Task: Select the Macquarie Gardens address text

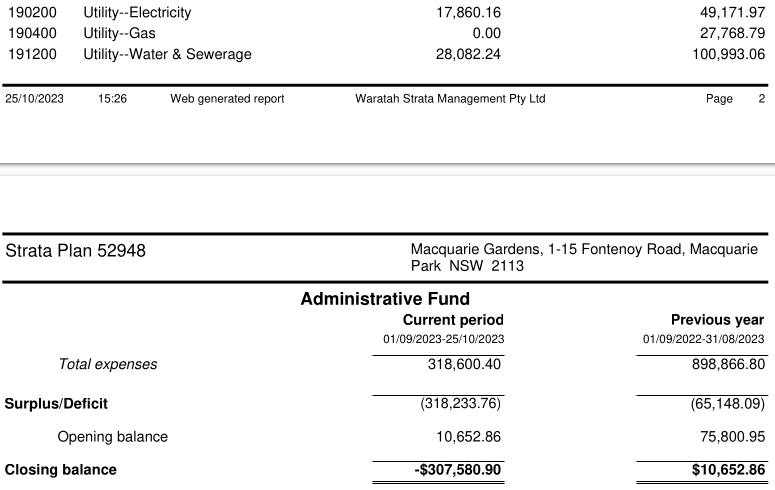Action: [584, 257]
